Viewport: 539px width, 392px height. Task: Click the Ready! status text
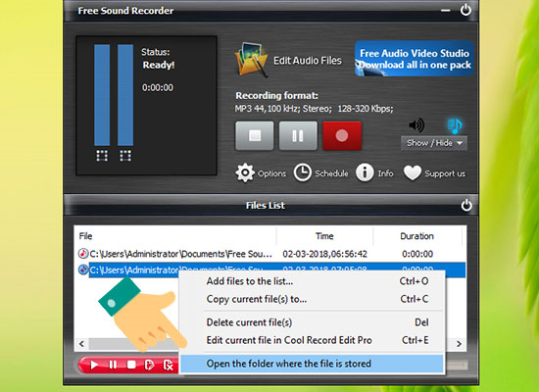click(x=159, y=65)
